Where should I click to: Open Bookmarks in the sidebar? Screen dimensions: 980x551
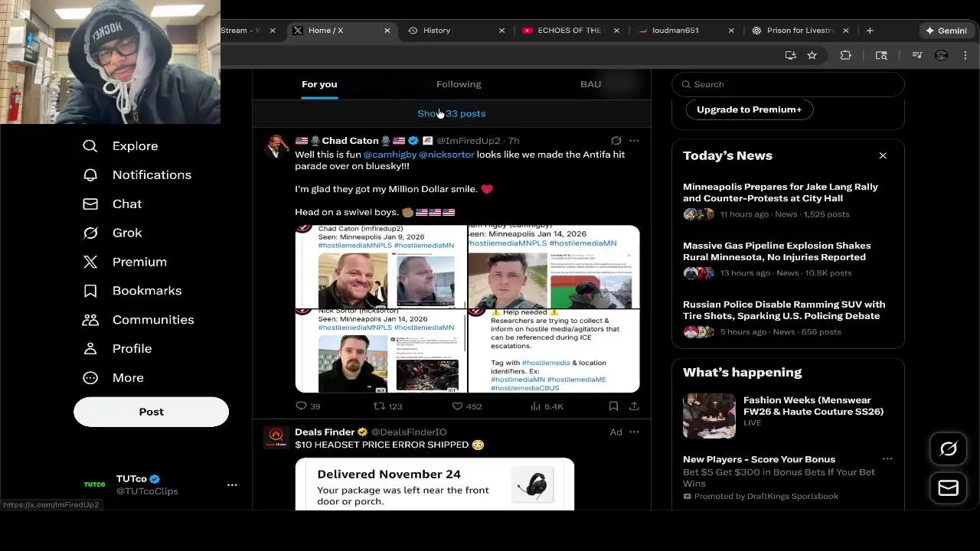tap(132, 291)
